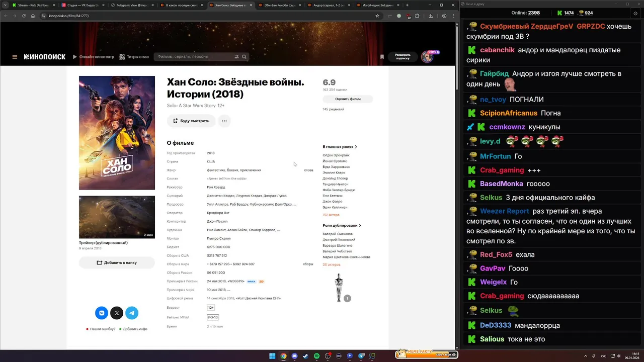
Task: Open the слова link next to genre
Action: click(308, 170)
